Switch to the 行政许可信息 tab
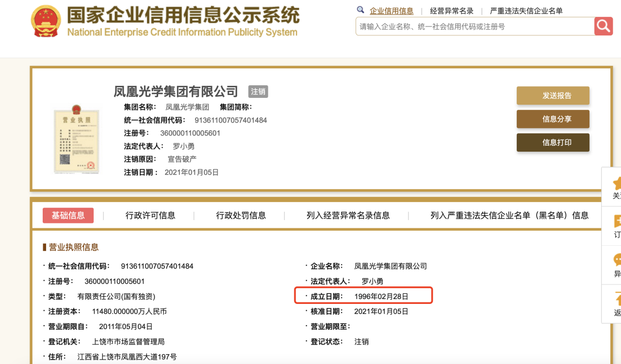 [150, 215]
